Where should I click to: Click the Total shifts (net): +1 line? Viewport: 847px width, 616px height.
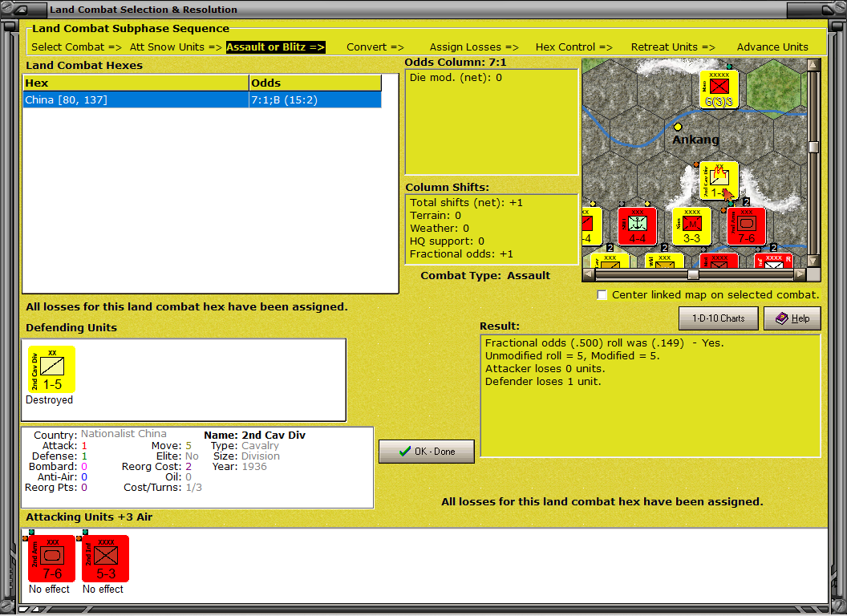pyautogui.click(x=466, y=203)
